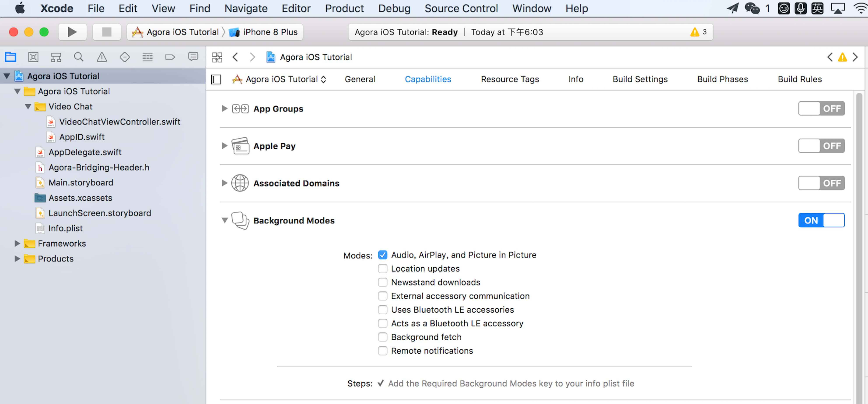Switch to the Build Phases tab

point(723,79)
